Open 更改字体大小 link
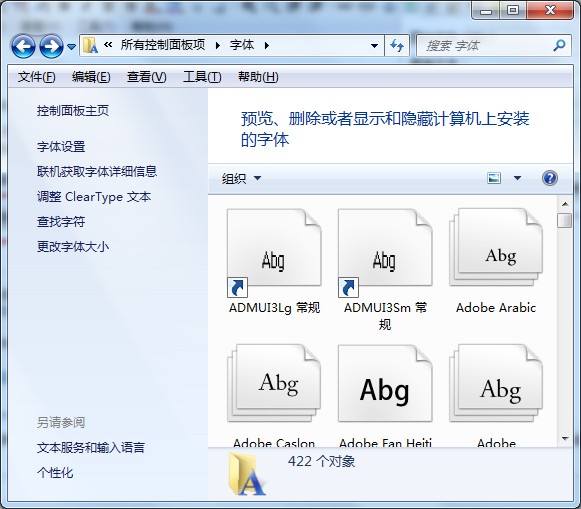The height and width of the screenshot is (509, 581). tap(73, 246)
